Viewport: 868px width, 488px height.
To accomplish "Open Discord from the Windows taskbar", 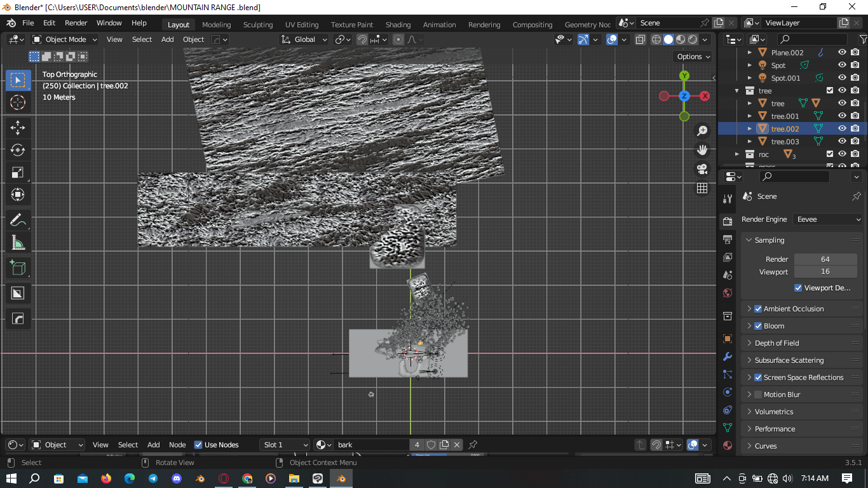I will tap(177, 478).
